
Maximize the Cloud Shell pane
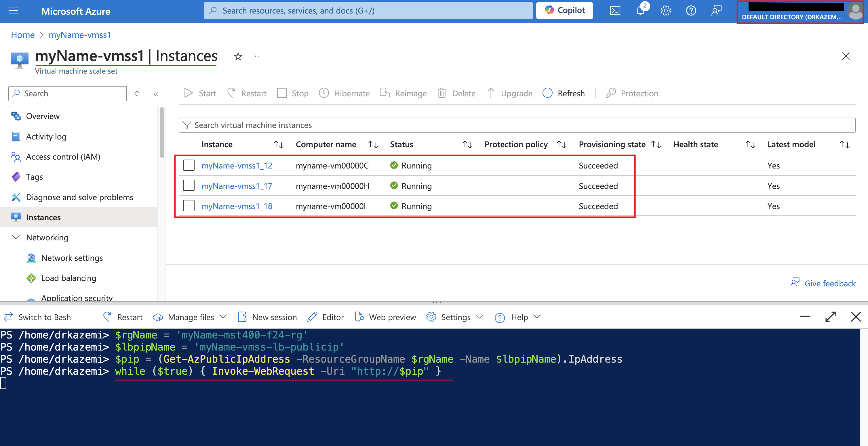[x=831, y=317]
